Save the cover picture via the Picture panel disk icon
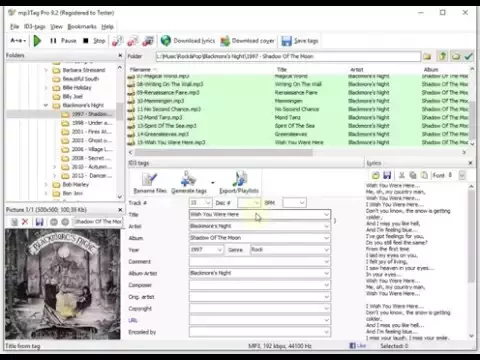This screenshot has height=360, width=480. click(x=39, y=222)
